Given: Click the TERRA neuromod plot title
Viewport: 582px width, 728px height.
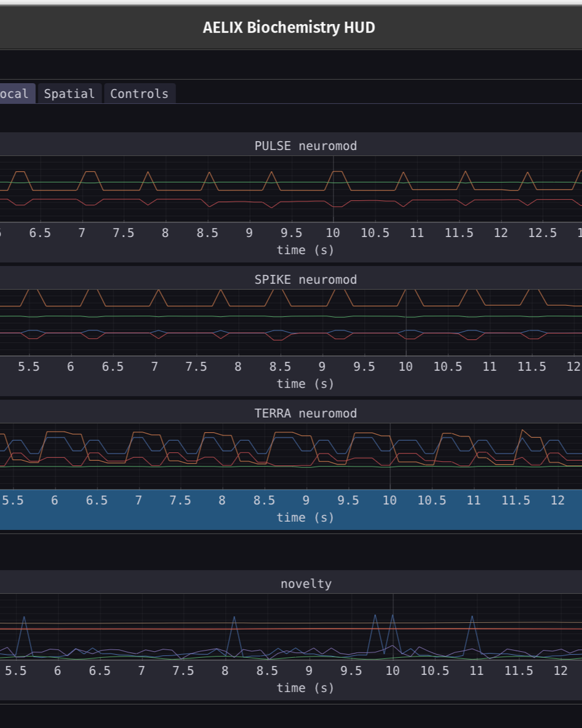Looking at the screenshot, I should (305, 413).
